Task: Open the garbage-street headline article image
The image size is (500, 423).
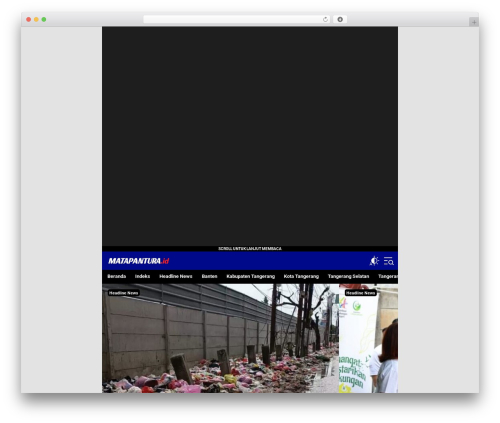Action: 220,338
